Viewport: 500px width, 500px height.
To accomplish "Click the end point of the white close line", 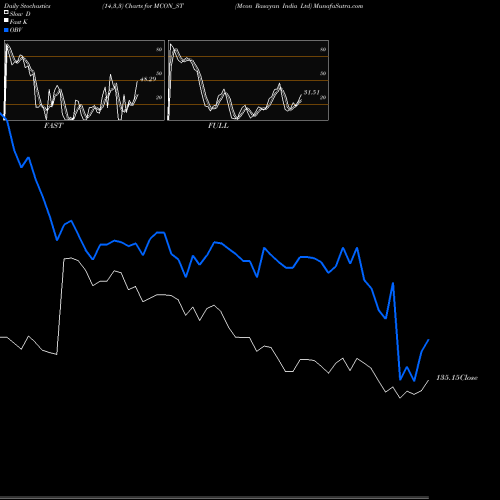I will 428,380.
